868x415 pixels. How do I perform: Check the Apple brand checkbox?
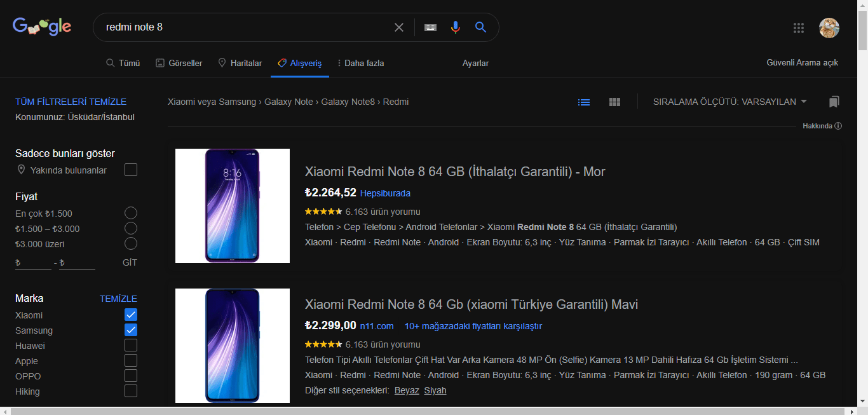(x=131, y=360)
